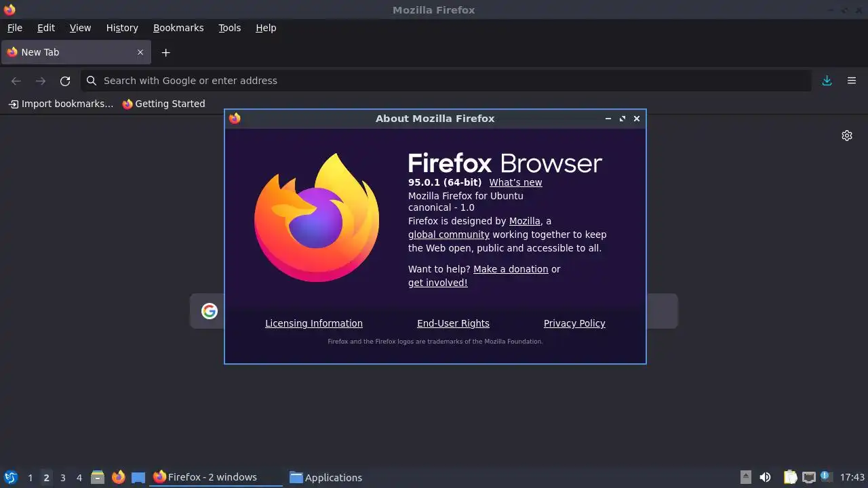Open the What's new link
The image size is (868, 488).
coord(515,182)
